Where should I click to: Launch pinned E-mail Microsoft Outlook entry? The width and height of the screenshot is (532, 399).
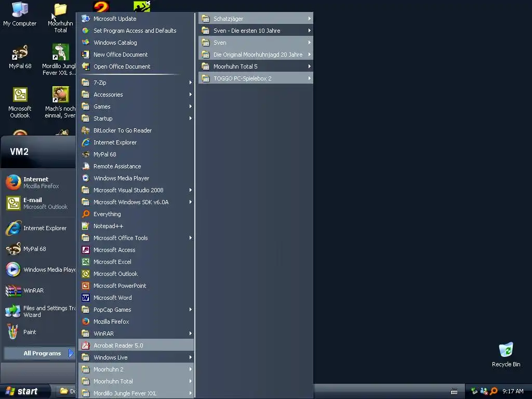pos(39,203)
